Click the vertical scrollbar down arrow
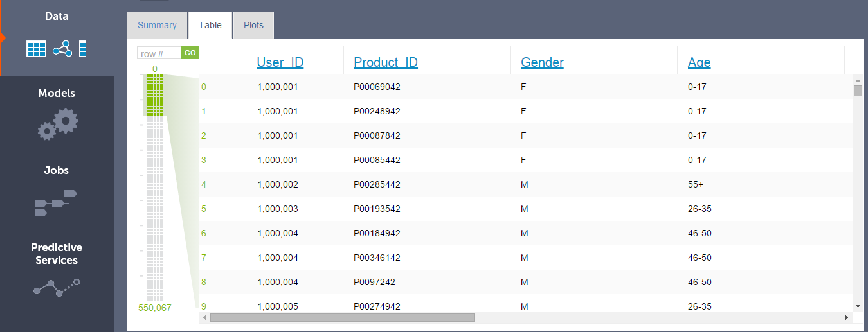This screenshot has height=332, width=868. [858, 306]
